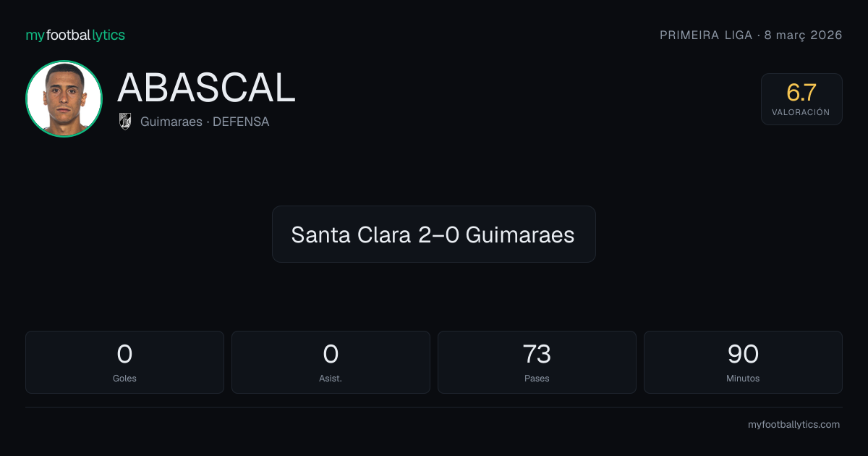Select the ABASCAL player name heading
The width and height of the screenshot is (868, 456).
[206, 88]
